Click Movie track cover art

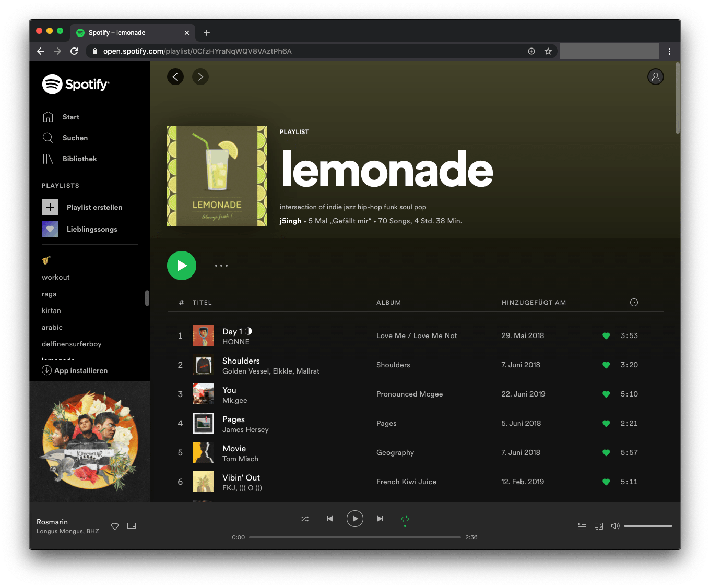click(204, 452)
